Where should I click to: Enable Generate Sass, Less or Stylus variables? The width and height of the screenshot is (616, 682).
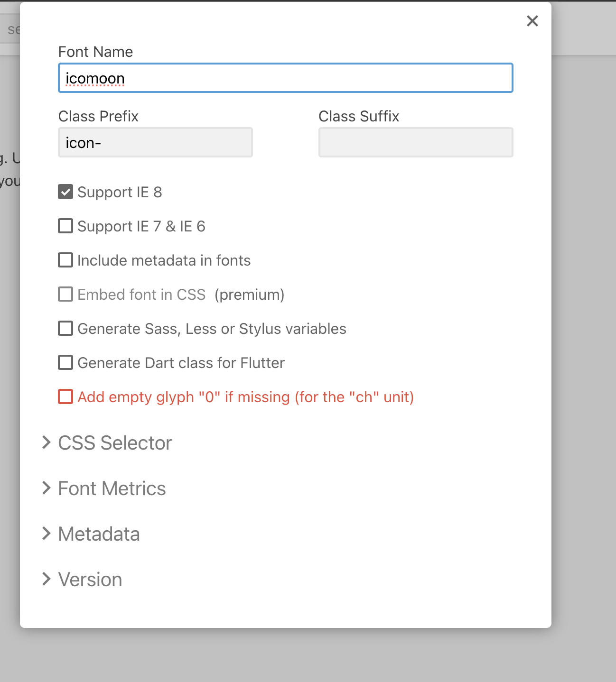click(x=65, y=329)
